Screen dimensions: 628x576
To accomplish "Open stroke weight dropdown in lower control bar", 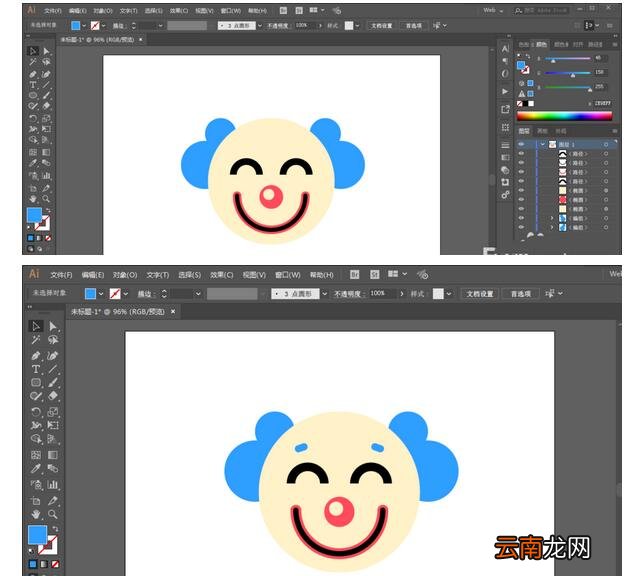I will pos(198,294).
